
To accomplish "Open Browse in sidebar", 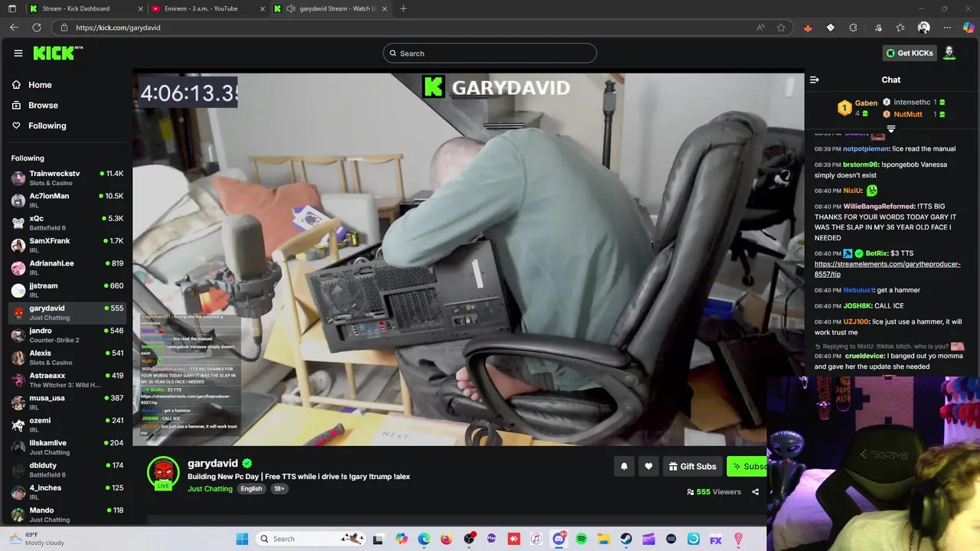I will coord(43,106).
